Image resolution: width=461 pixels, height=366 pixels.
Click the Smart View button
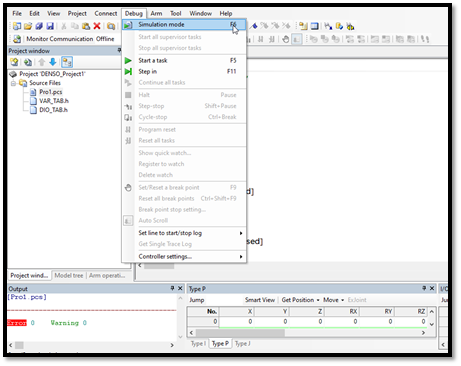[260, 300]
